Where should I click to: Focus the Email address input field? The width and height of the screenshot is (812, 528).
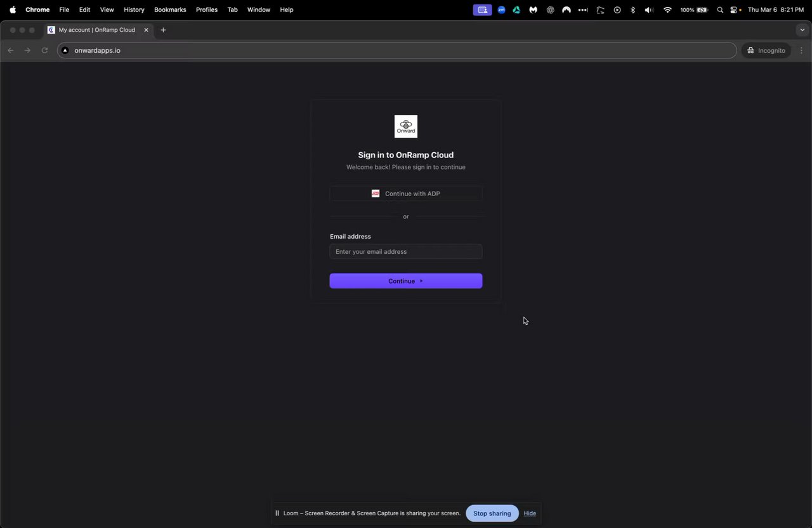pyautogui.click(x=406, y=251)
